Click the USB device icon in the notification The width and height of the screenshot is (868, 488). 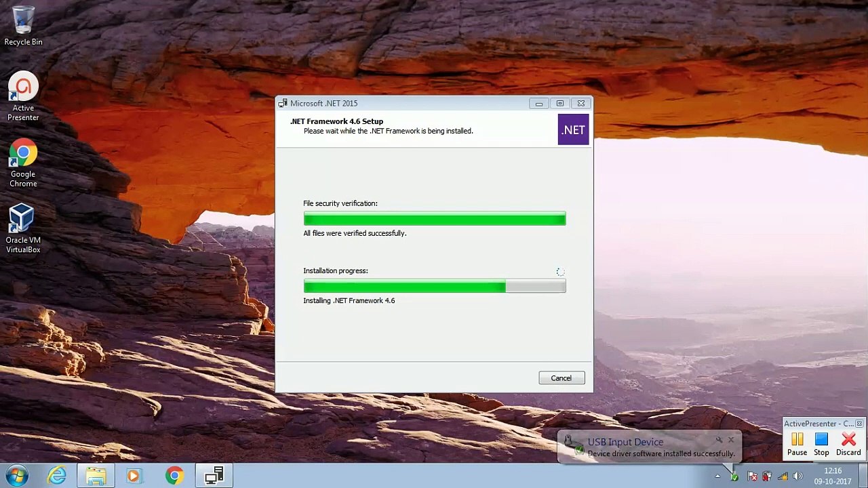click(x=573, y=445)
